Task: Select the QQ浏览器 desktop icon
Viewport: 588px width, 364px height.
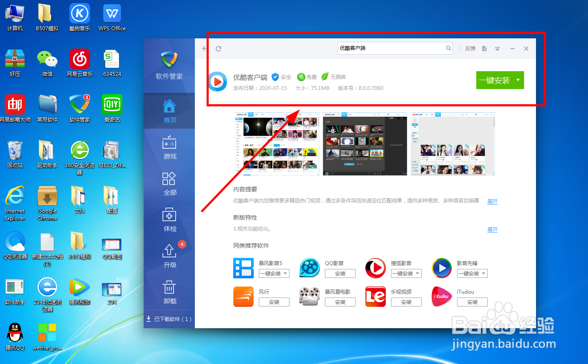Action: click(x=15, y=246)
